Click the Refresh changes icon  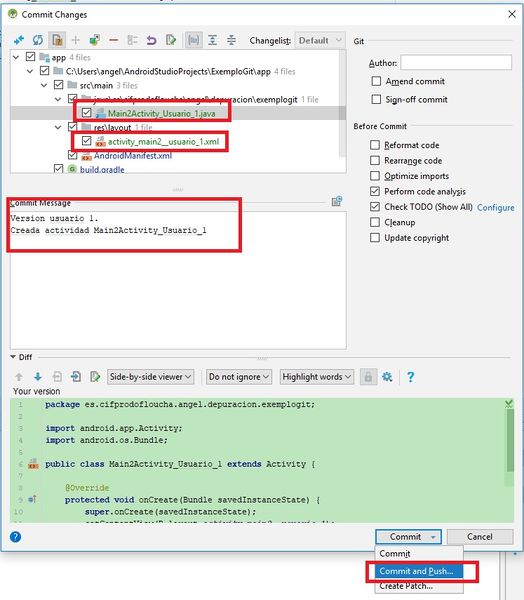tap(38, 40)
